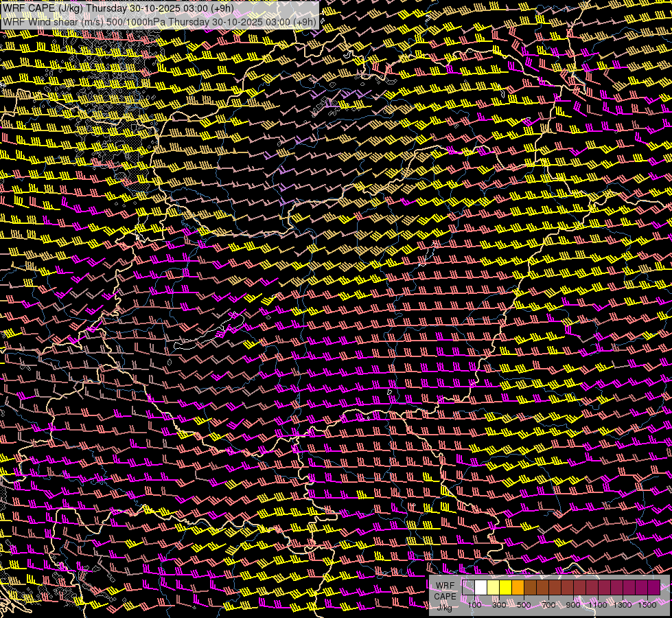This screenshot has width=672, height=618.
Task: Click the 'WRF' label in the legend
Action: click(x=445, y=586)
